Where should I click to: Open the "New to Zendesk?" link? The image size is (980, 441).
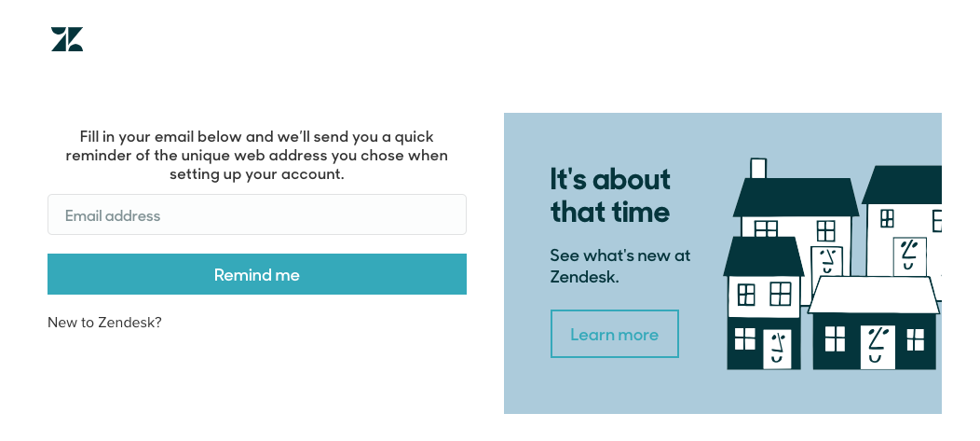click(x=104, y=323)
